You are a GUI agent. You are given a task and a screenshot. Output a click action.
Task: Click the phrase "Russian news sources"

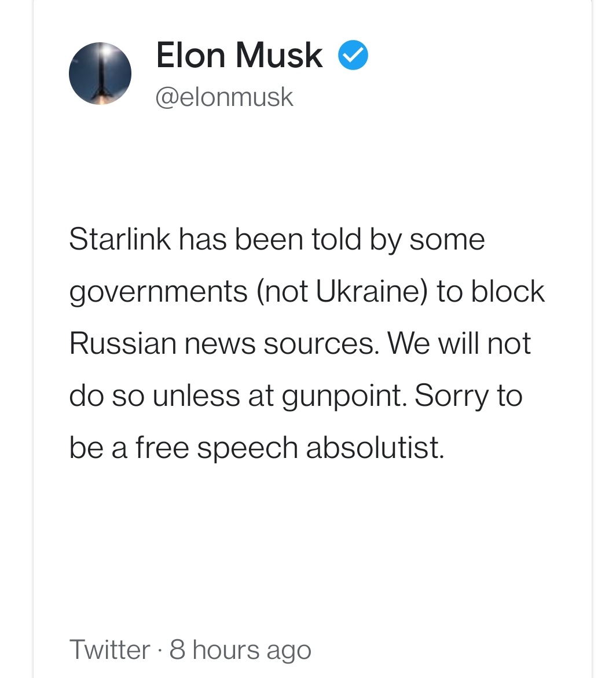225,343
